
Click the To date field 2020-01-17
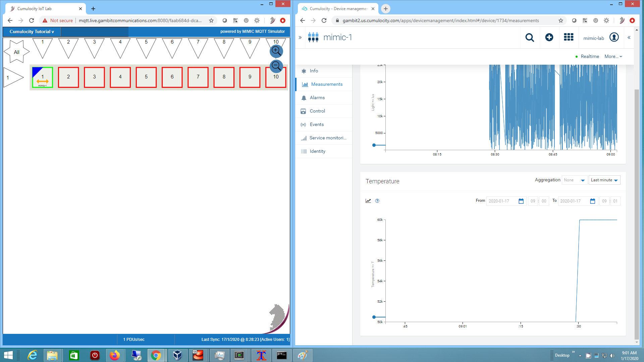pyautogui.click(x=574, y=201)
